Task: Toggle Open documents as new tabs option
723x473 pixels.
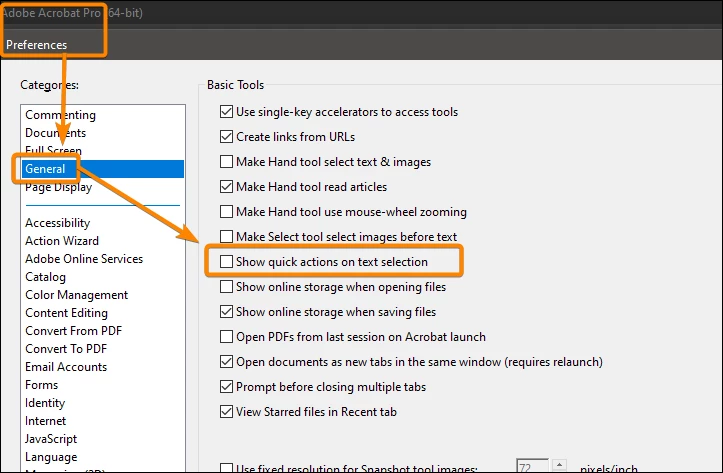Action: click(226, 361)
